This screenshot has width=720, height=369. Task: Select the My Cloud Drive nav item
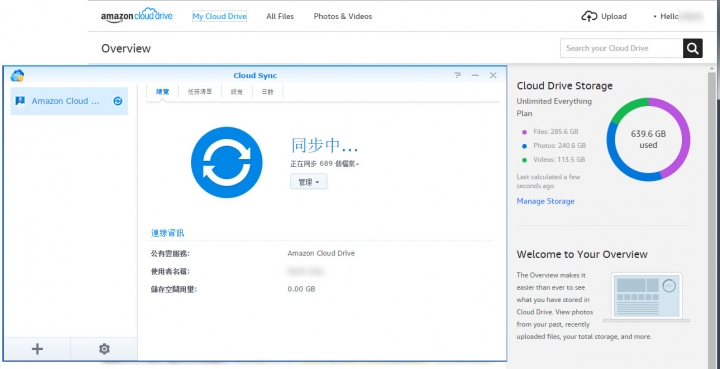pos(219,17)
